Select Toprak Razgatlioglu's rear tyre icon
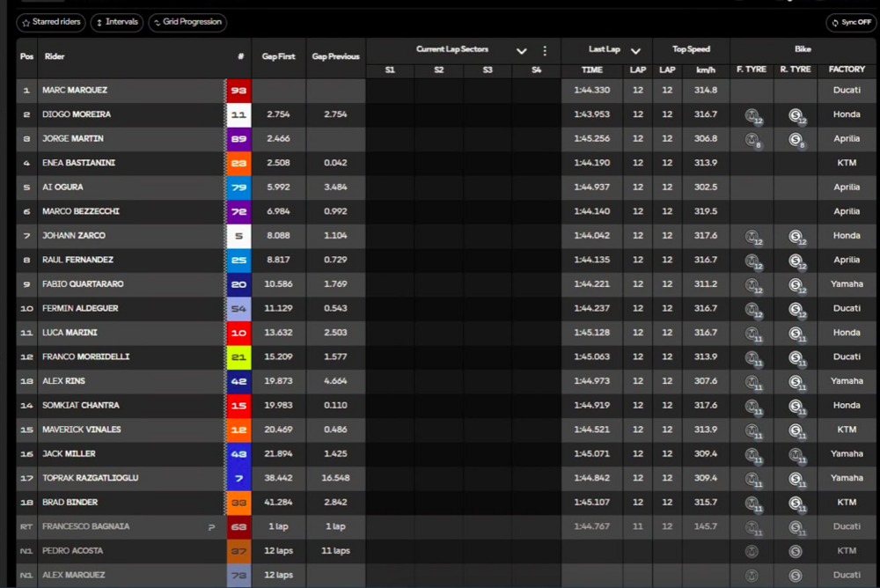Screen dimensions: 880x588 click(x=796, y=479)
